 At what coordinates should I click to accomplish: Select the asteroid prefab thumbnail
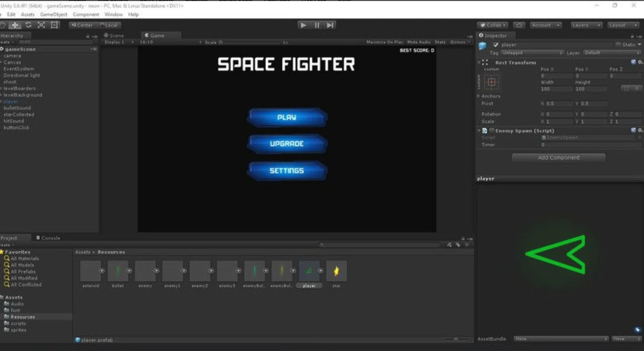coord(90,271)
